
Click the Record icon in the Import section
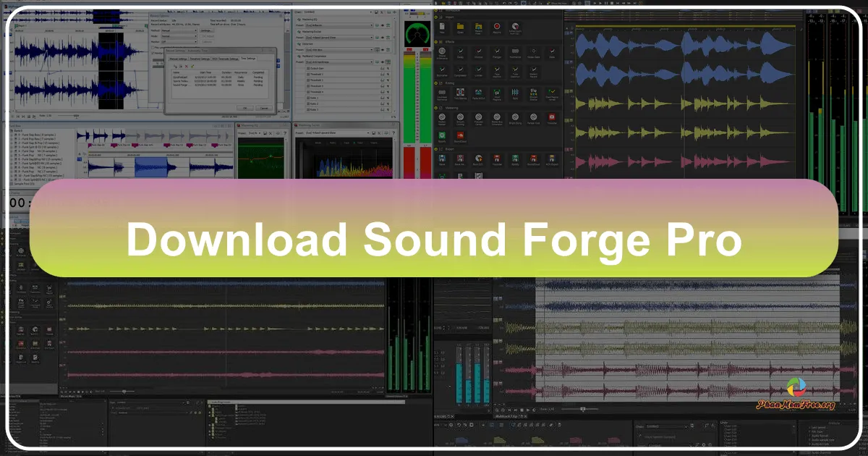coord(496,28)
